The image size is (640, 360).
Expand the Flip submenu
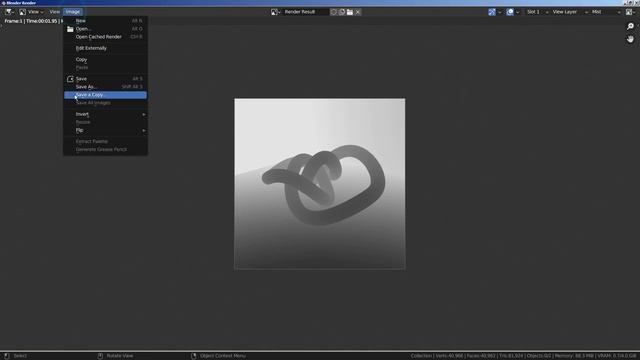(x=105, y=130)
